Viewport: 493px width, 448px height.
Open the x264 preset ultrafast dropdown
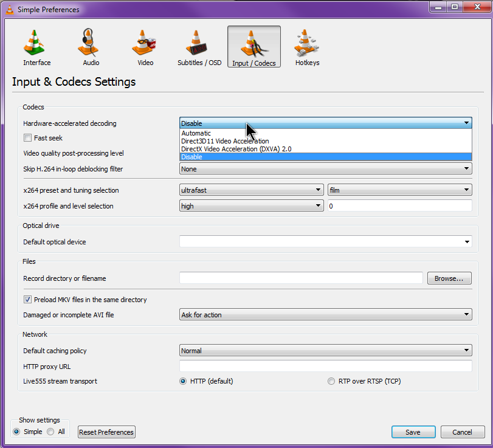click(x=251, y=190)
